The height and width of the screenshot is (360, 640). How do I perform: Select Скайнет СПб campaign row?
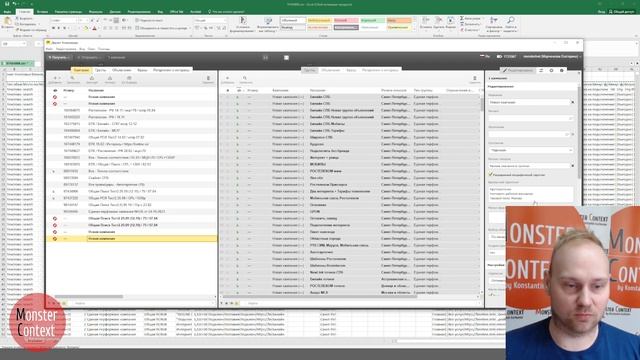coord(131,178)
